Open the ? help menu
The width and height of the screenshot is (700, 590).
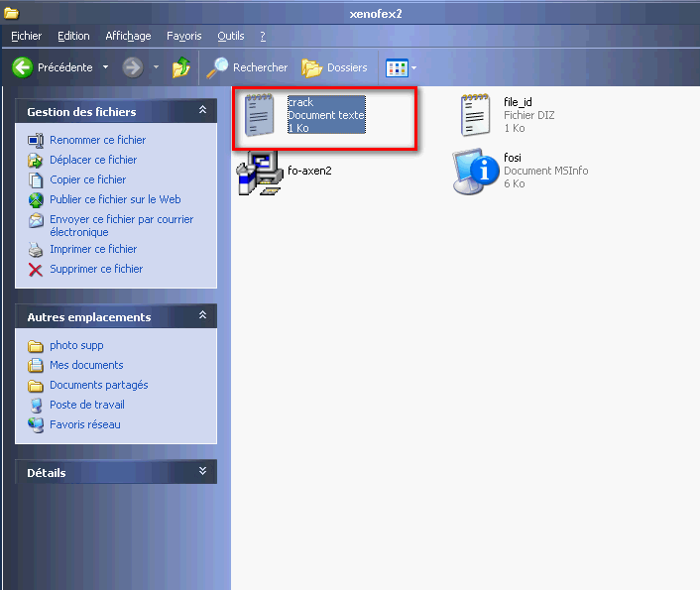pos(263,36)
